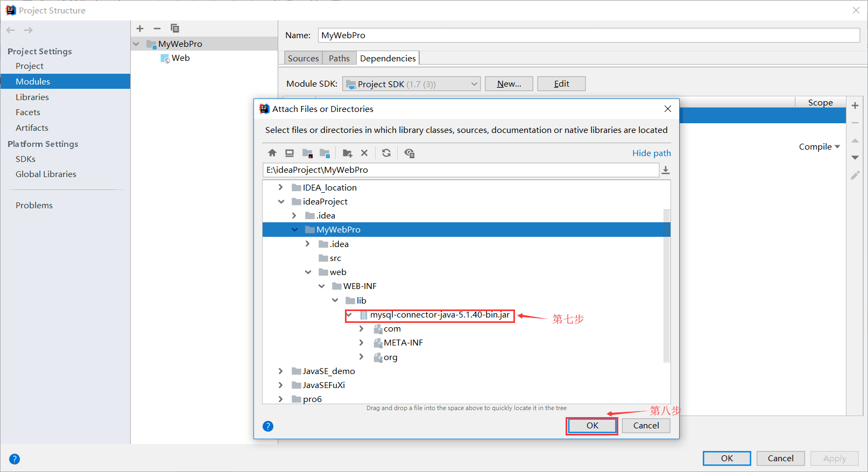Close the Attach Files dialog

[668, 109]
